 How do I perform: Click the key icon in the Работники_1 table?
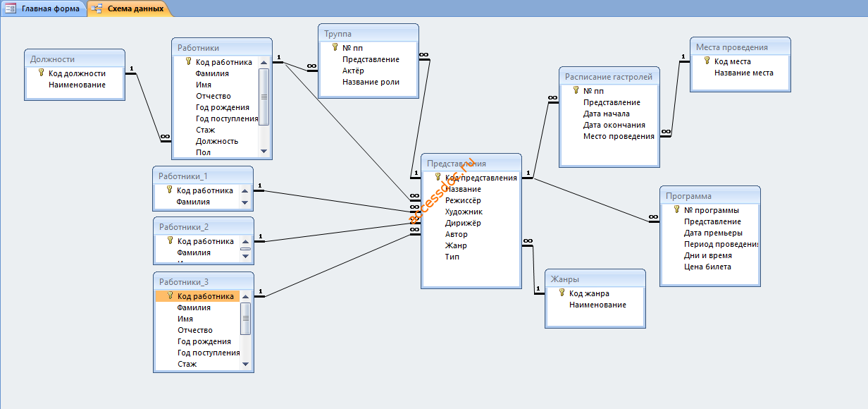[x=170, y=190]
